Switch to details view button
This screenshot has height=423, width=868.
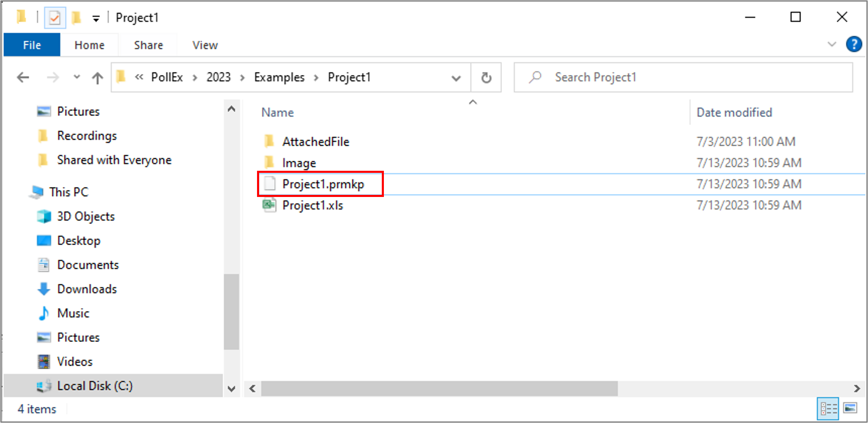coord(828,408)
